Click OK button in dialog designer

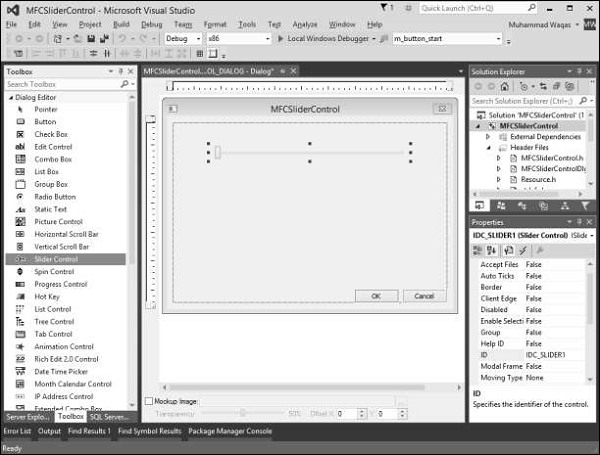[376, 296]
